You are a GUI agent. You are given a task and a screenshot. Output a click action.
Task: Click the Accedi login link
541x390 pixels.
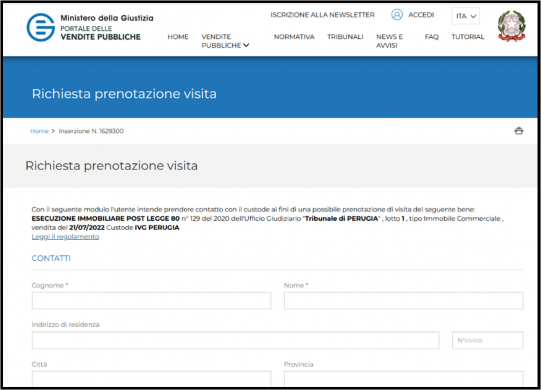click(x=421, y=15)
